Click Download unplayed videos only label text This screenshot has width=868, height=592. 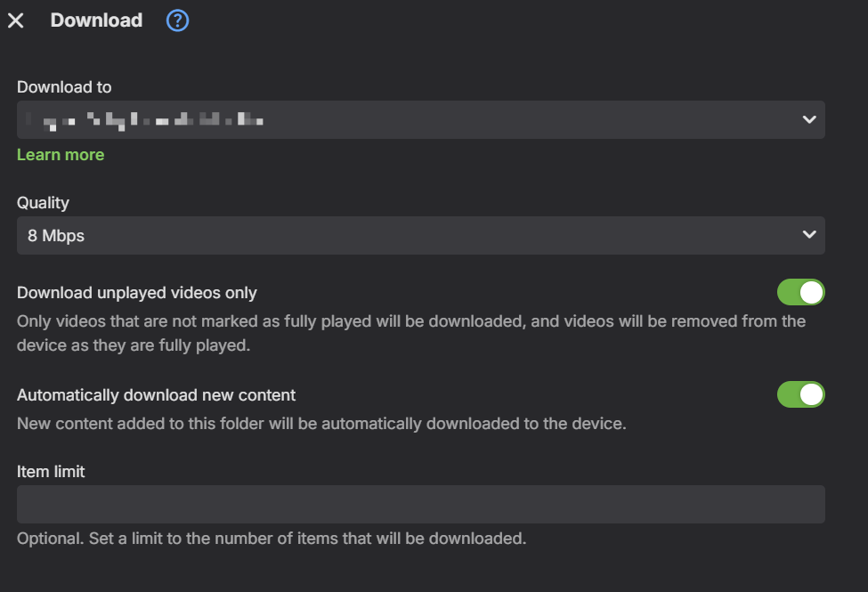pyautogui.click(x=137, y=293)
